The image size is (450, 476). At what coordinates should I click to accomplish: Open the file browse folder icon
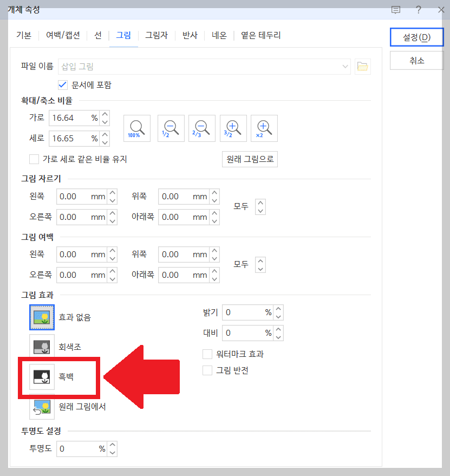[x=363, y=66]
